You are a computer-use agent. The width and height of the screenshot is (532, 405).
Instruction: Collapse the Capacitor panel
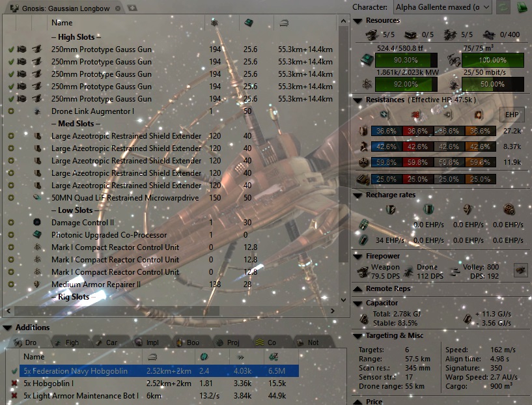[x=357, y=303]
